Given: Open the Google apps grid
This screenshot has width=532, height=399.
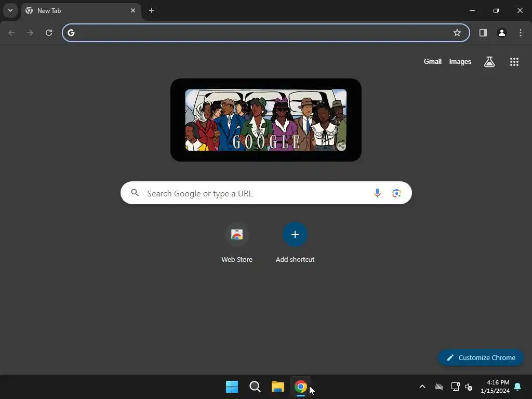Looking at the screenshot, I should [x=514, y=62].
